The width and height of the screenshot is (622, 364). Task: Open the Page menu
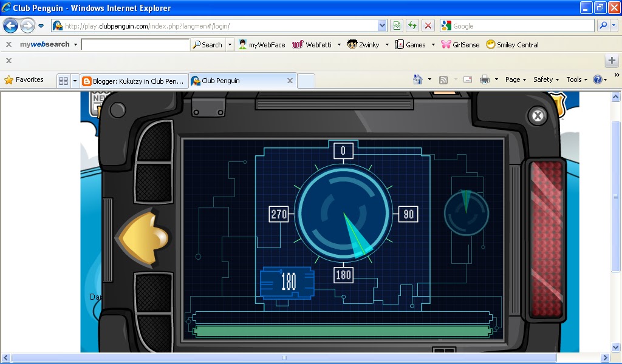click(516, 79)
